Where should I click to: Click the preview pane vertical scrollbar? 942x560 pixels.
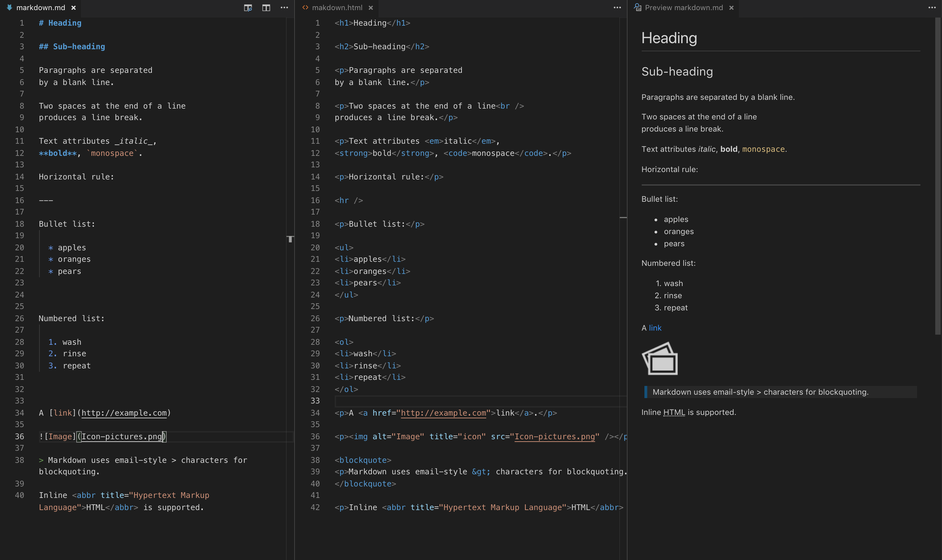tap(938, 176)
